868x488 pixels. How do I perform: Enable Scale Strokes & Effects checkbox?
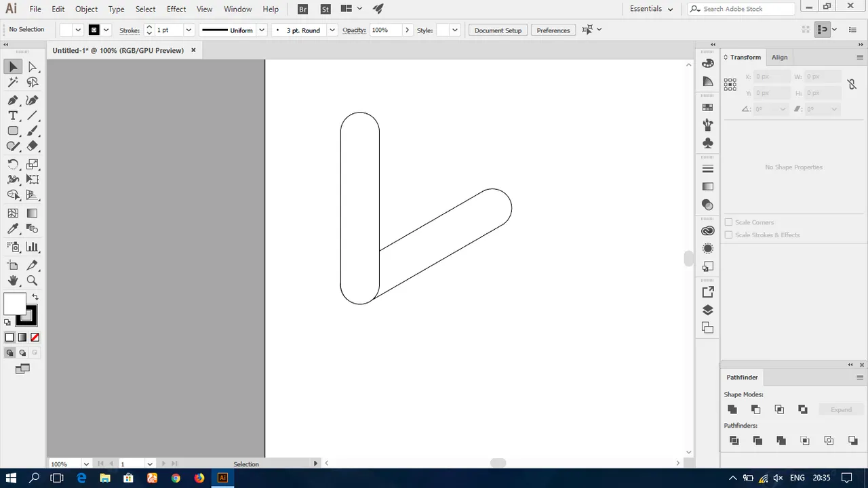pyautogui.click(x=729, y=235)
